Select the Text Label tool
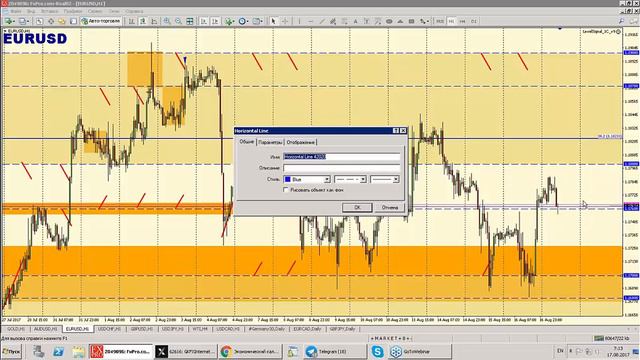 [367, 21]
